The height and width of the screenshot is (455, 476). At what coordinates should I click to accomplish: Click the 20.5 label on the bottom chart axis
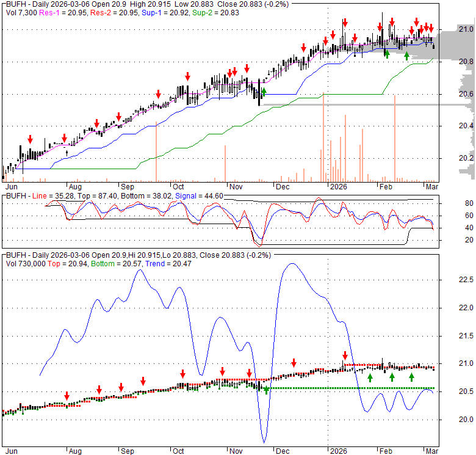pos(466,391)
